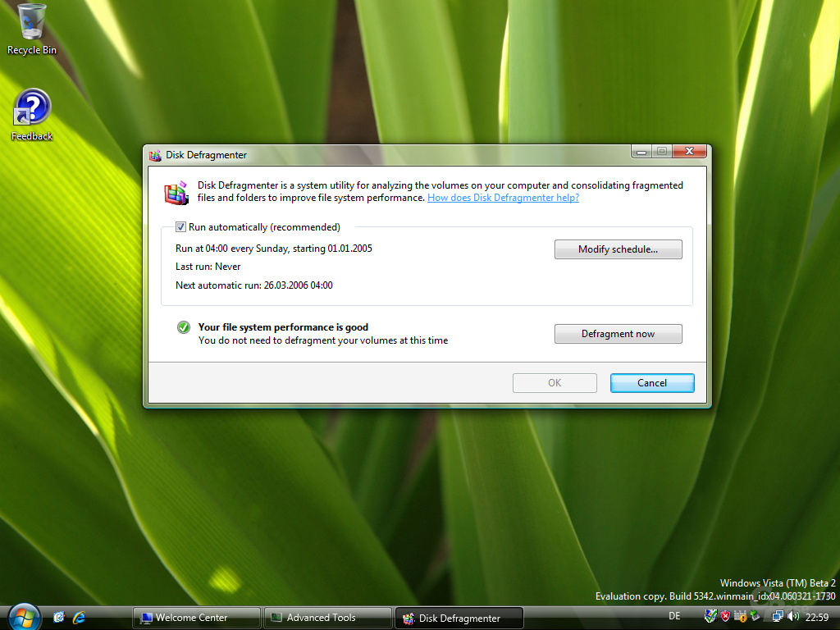Start defragmentation with Defragment now
The height and width of the screenshot is (630, 840).
[x=619, y=334]
